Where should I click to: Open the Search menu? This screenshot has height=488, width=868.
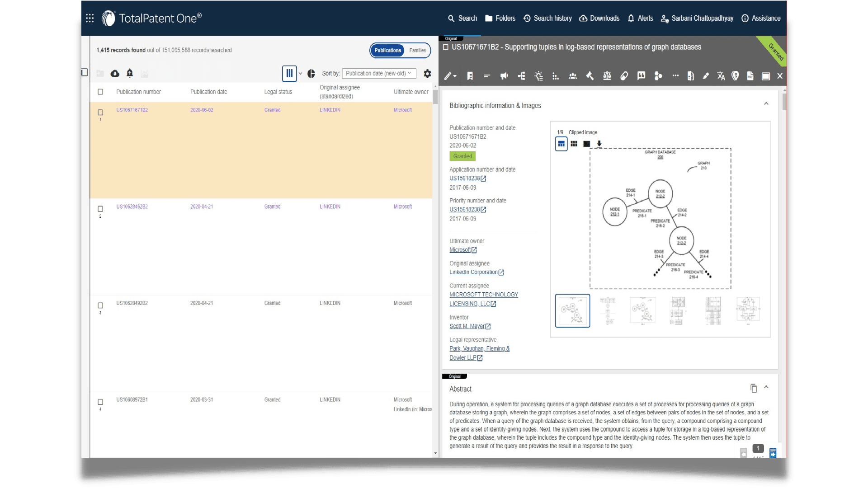point(462,18)
